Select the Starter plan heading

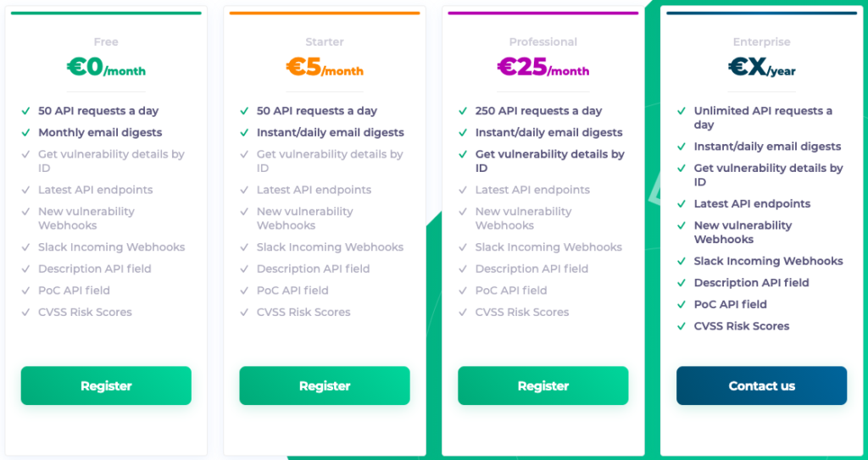click(325, 42)
